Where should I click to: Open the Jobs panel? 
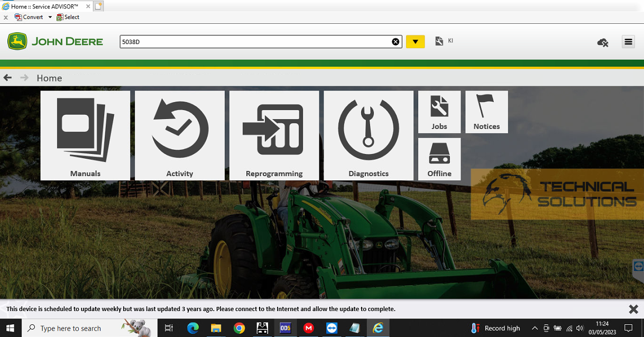439,112
